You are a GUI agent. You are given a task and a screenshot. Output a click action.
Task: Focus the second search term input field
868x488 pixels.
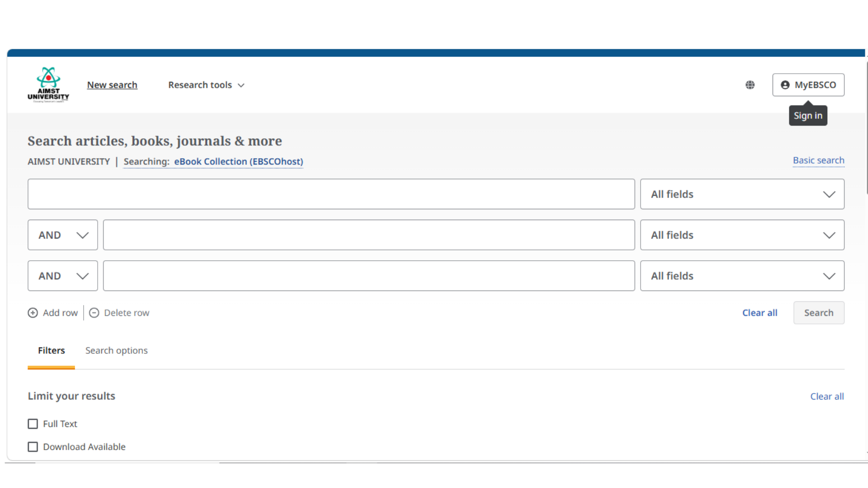coord(369,235)
